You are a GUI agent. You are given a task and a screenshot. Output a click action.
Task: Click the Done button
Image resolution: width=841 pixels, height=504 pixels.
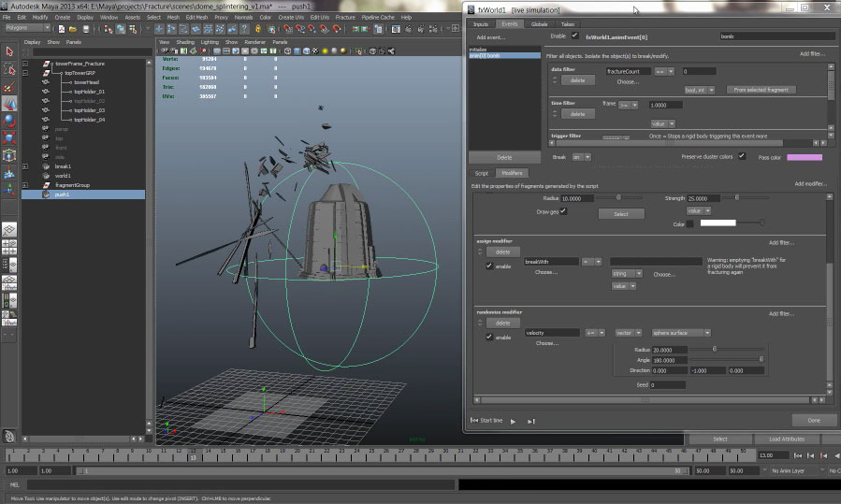pos(814,421)
